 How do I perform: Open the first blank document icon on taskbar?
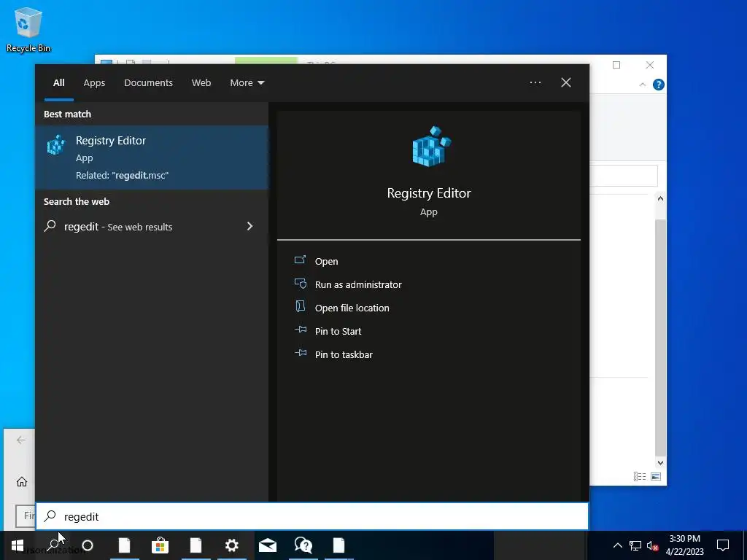click(124, 545)
